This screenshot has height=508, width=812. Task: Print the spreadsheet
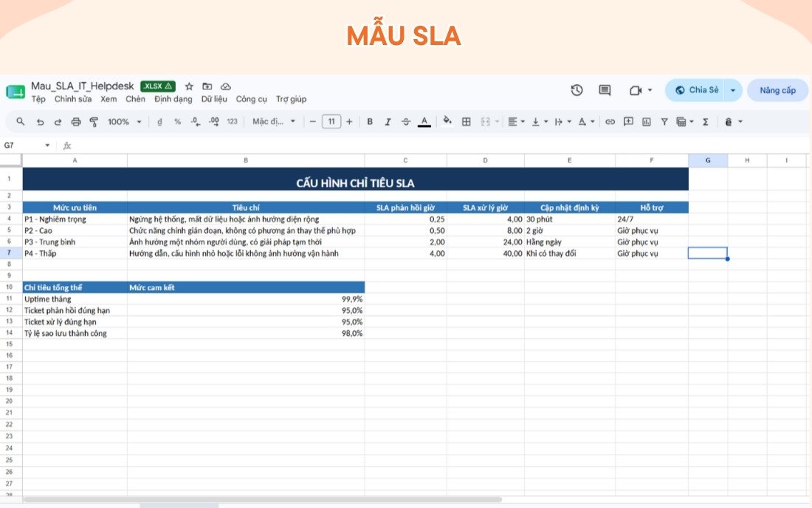pyautogui.click(x=75, y=122)
